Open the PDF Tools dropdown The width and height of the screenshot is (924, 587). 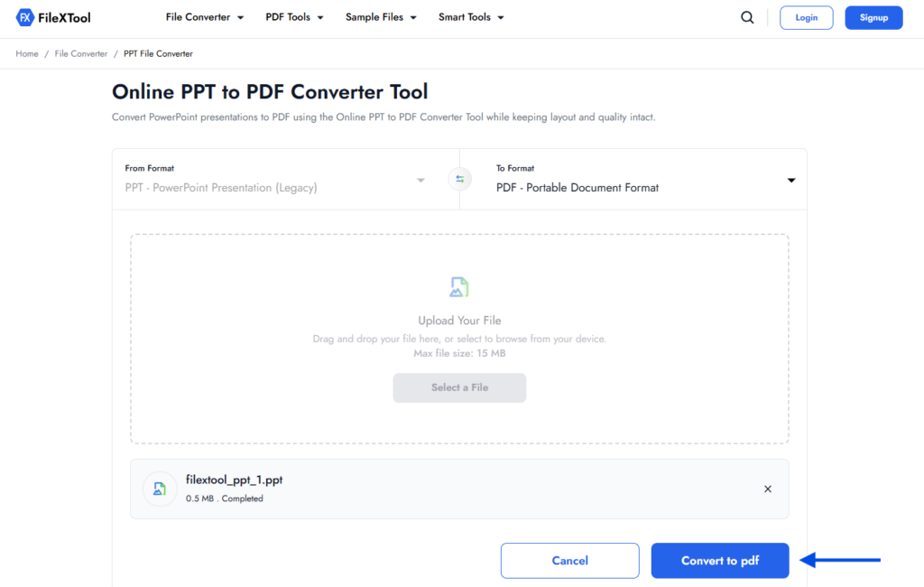pos(294,16)
